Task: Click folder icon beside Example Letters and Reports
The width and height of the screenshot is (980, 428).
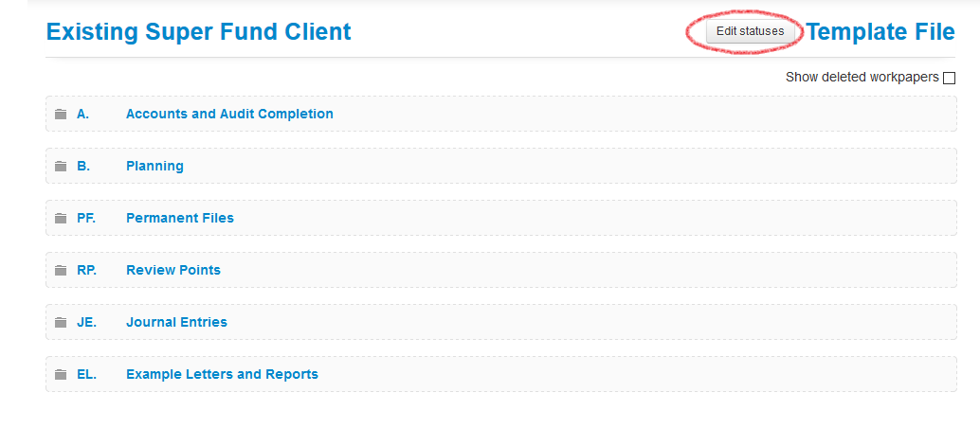Action: [x=60, y=374]
